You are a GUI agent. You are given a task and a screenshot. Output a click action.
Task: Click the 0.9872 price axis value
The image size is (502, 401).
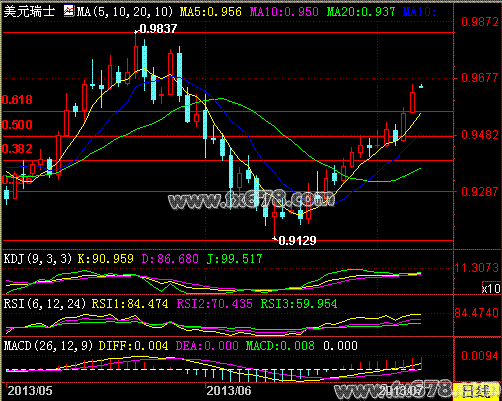480,22
